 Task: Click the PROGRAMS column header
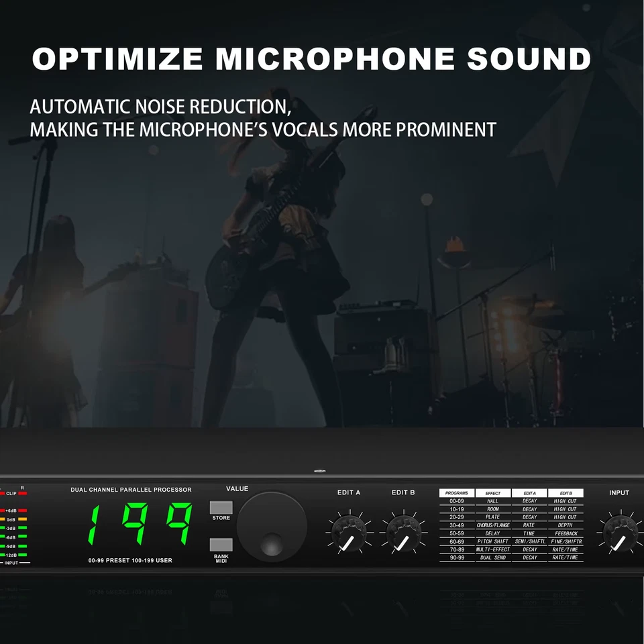point(456,493)
